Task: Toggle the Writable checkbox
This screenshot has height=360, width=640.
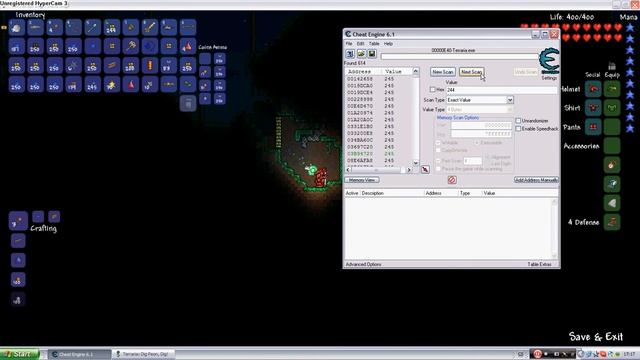Action: click(x=438, y=143)
